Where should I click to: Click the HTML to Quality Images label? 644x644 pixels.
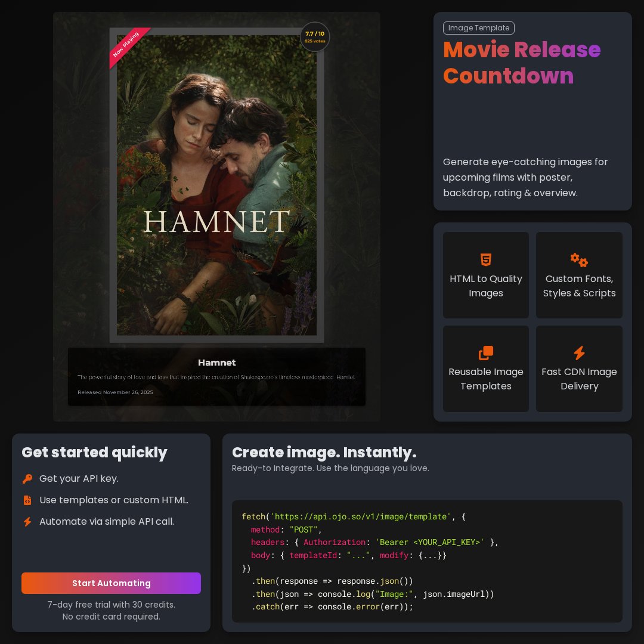(485, 286)
